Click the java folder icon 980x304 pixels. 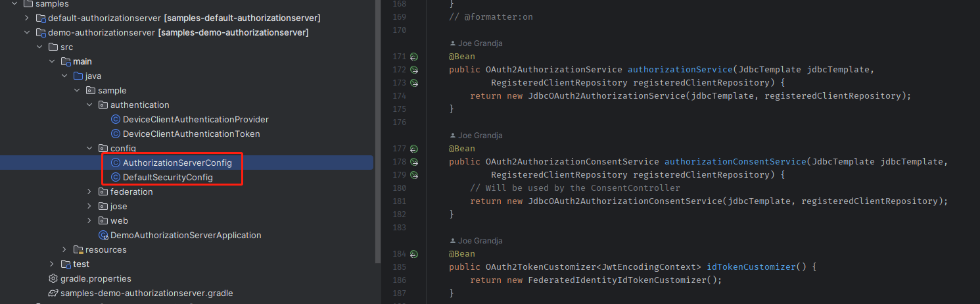78,76
